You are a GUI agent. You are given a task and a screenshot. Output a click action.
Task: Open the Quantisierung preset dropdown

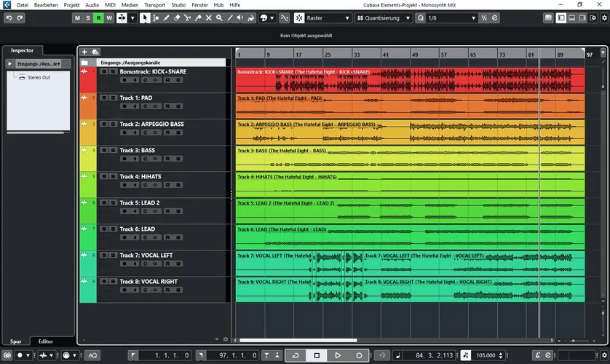386,17
